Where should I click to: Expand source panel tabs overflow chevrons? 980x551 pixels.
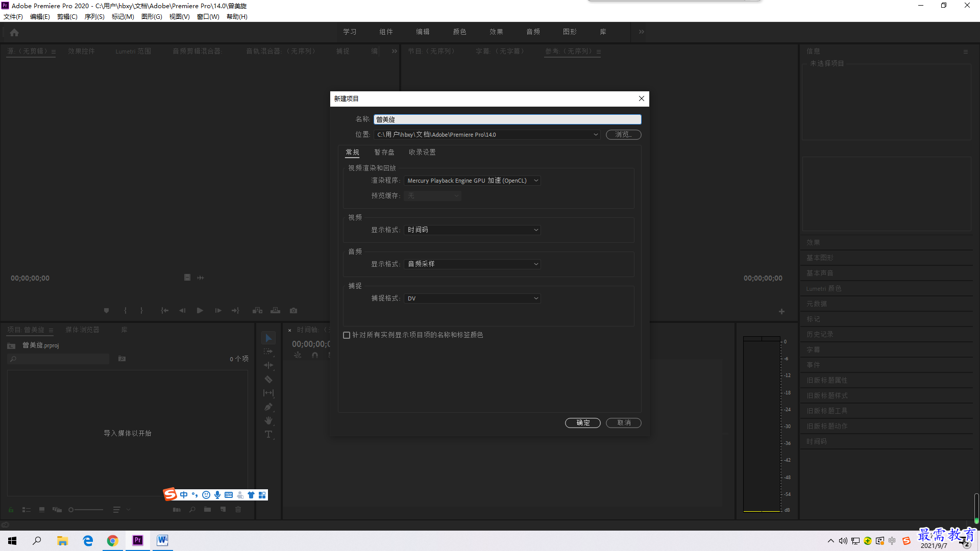tap(395, 51)
